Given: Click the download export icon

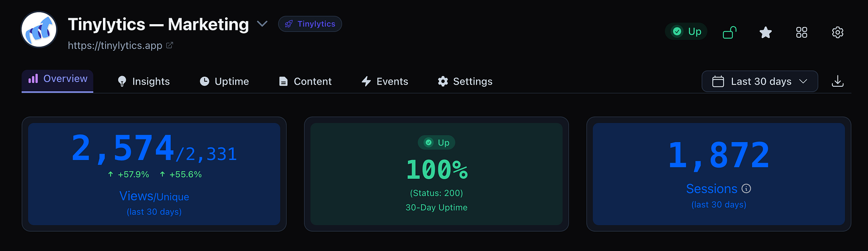Looking at the screenshot, I should [837, 81].
